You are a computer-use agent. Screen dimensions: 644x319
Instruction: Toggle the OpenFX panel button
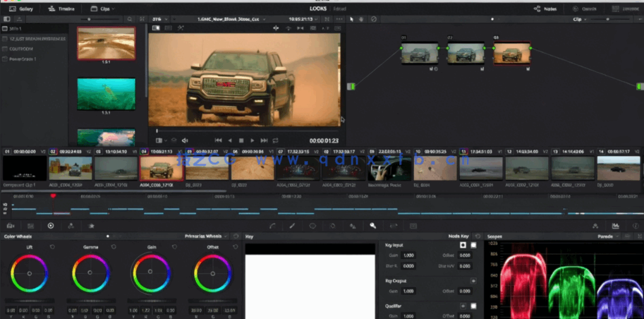click(585, 8)
